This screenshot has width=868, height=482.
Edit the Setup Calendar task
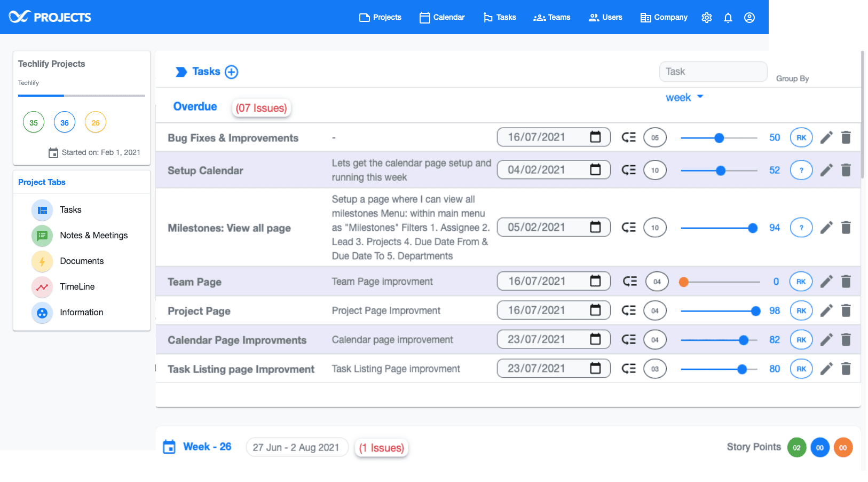coord(826,170)
